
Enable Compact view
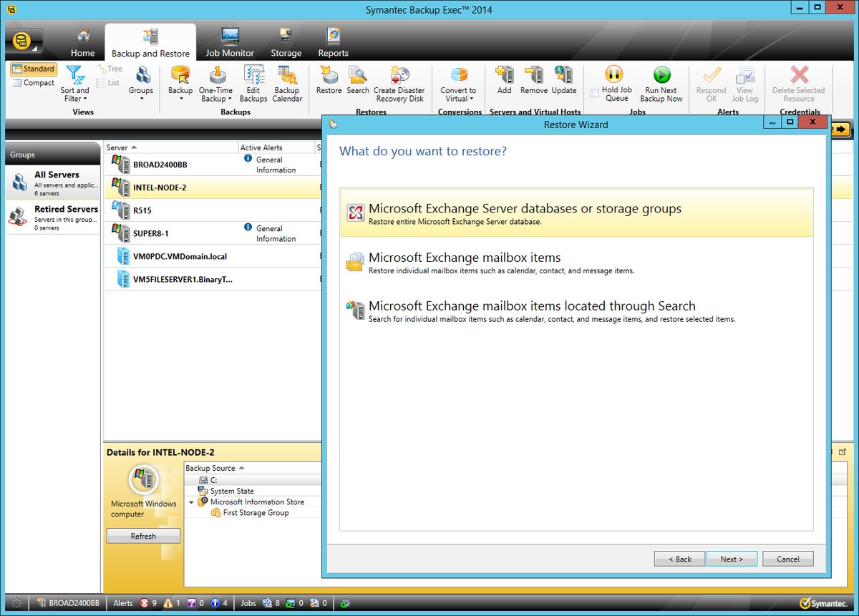[x=33, y=82]
